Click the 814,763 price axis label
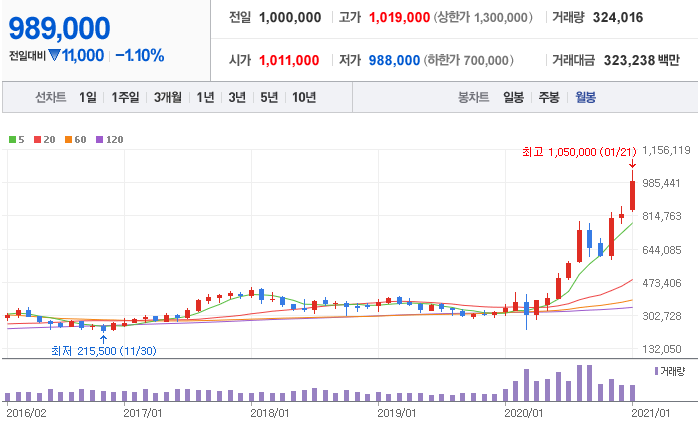The width and height of the screenshot is (698, 432). pos(661,216)
